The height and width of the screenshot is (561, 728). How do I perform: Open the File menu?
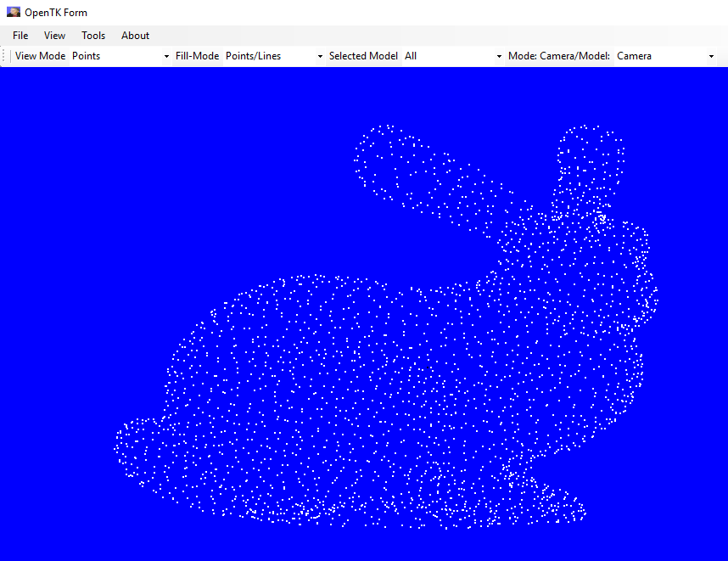coord(20,36)
